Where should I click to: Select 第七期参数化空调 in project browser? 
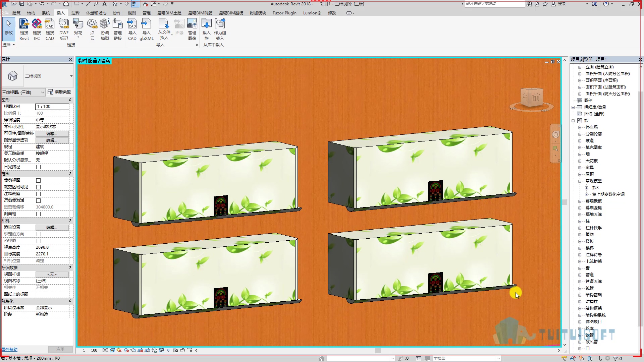608,194
